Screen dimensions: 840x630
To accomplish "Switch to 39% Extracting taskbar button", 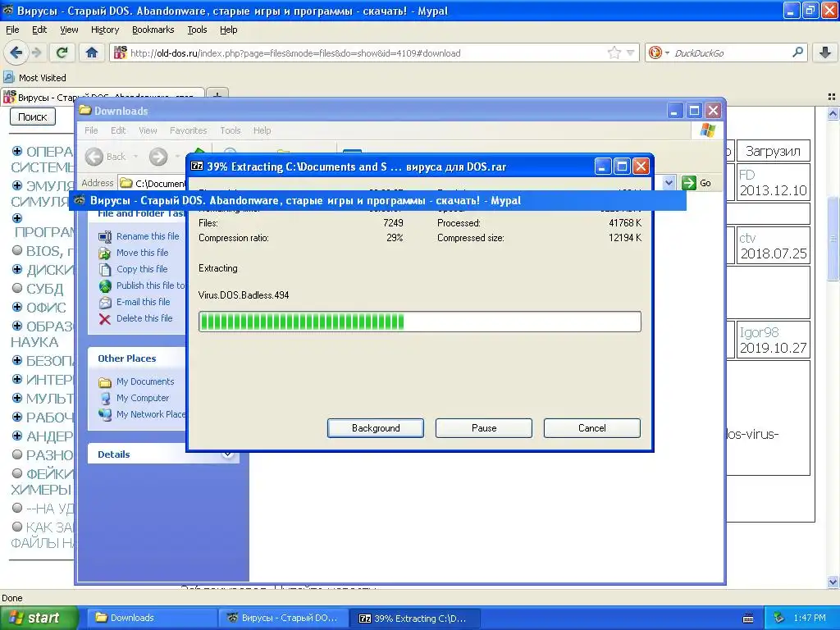I will (415, 618).
